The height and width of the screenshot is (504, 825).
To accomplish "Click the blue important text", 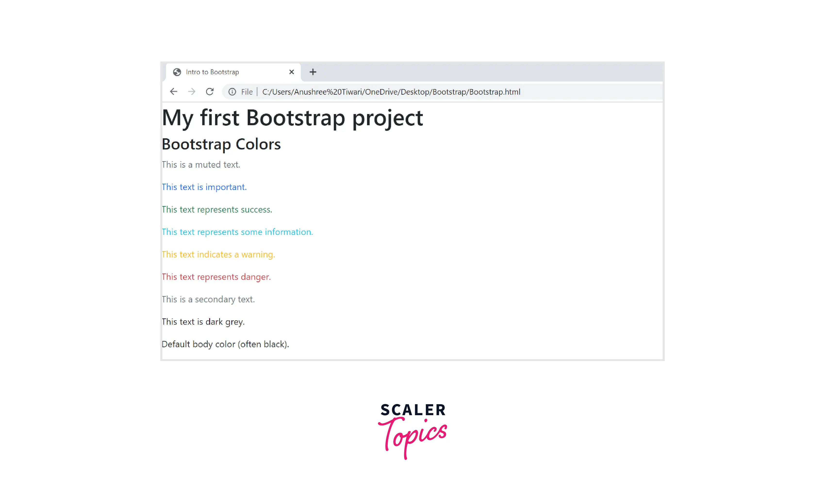I will tap(204, 187).
